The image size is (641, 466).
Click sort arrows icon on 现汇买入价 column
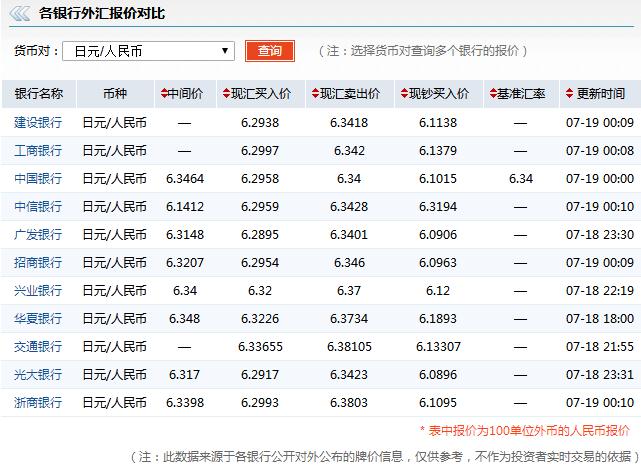[x=226, y=94]
